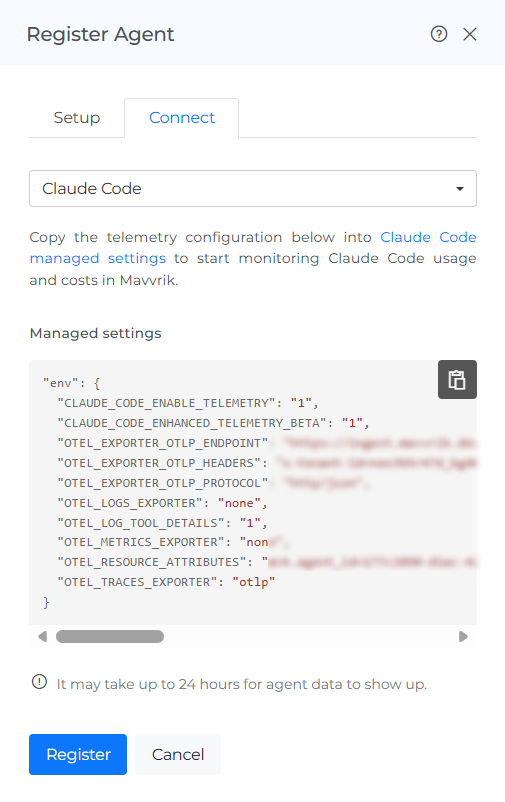
Task: Click the OTEL_LOG_TOOL_DETAILS line
Action: pyautogui.click(x=162, y=523)
